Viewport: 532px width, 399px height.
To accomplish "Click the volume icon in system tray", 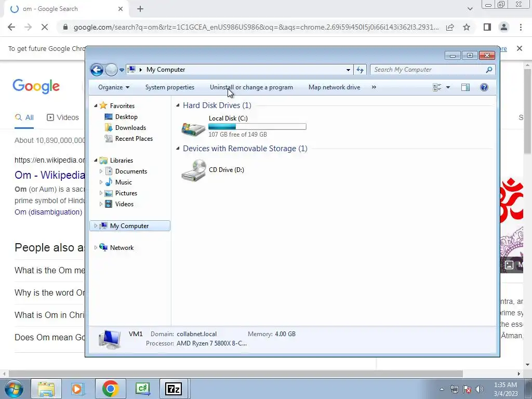I will [x=479, y=389].
